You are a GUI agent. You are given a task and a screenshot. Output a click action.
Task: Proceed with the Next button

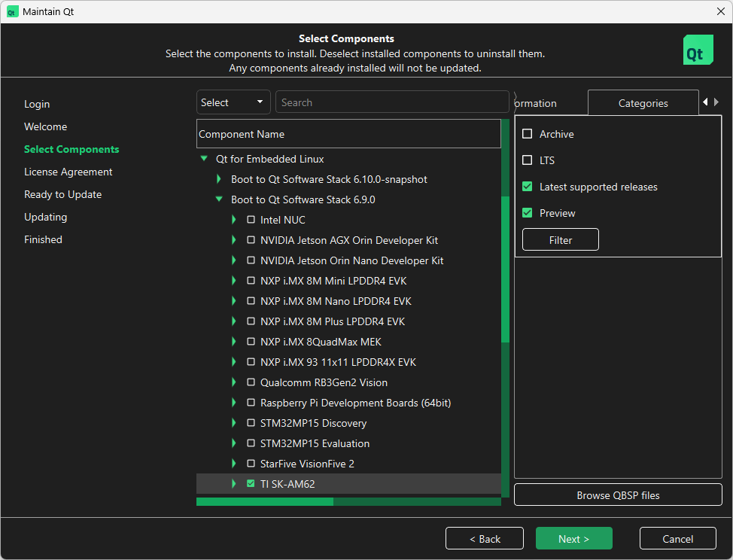(573, 538)
